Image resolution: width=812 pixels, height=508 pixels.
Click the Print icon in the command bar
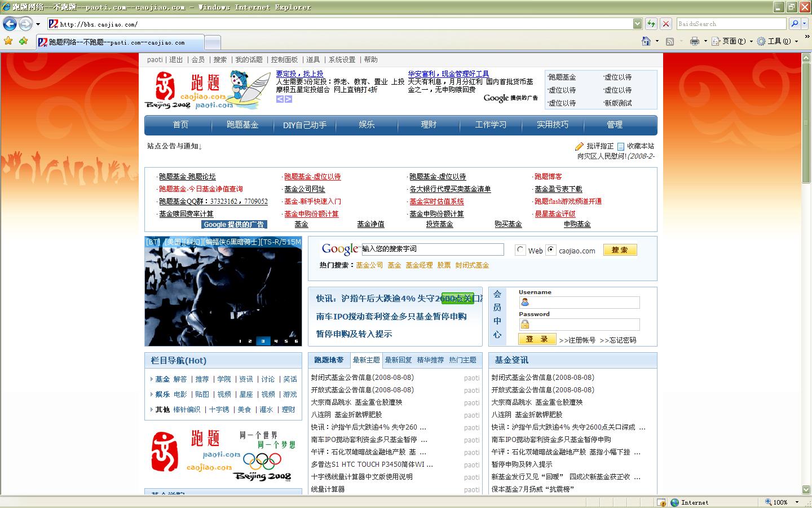click(695, 41)
